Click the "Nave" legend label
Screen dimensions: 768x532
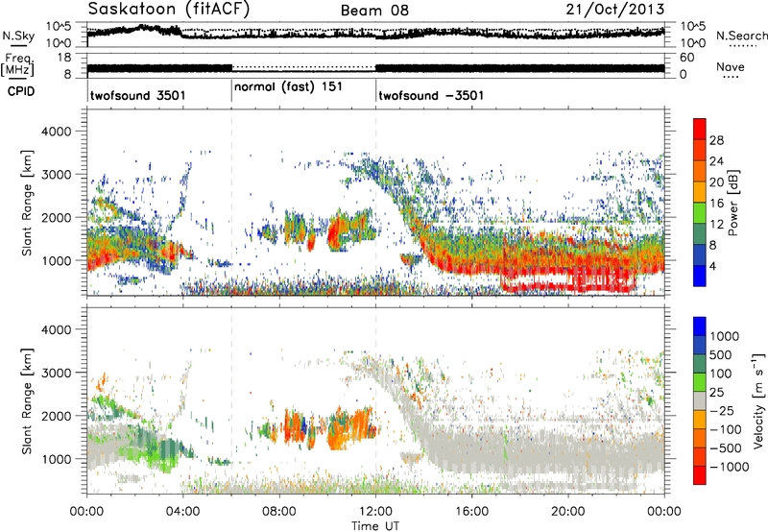tap(730, 66)
